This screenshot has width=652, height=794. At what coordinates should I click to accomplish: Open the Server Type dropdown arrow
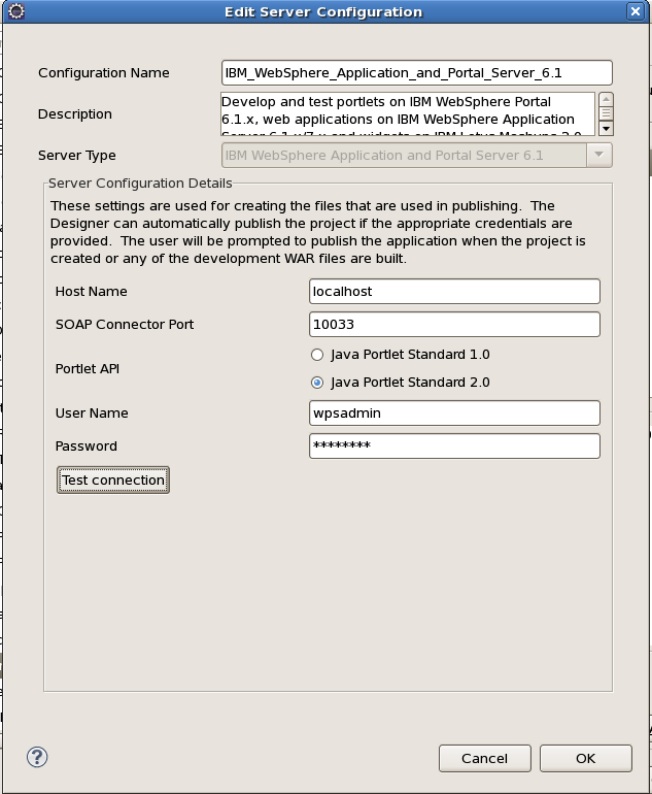click(599, 155)
